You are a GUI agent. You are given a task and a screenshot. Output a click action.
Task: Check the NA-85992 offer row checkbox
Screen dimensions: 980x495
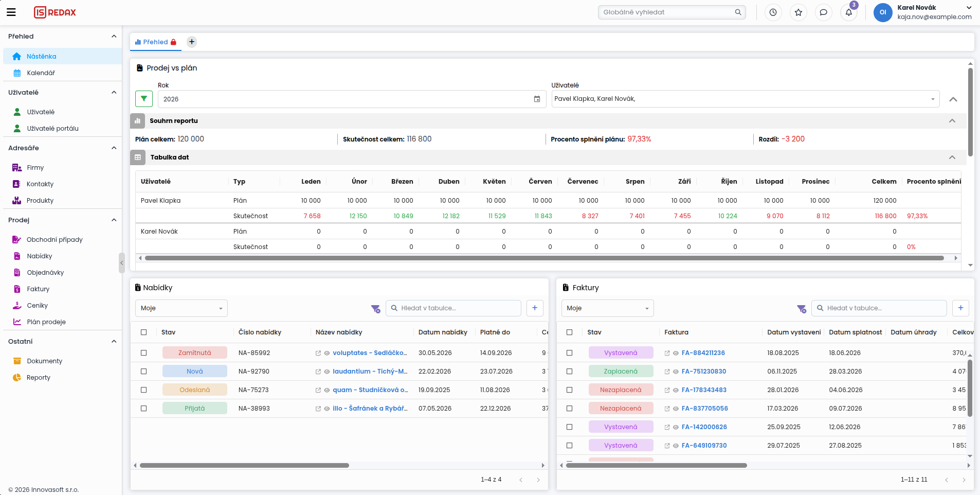point(143,353)
